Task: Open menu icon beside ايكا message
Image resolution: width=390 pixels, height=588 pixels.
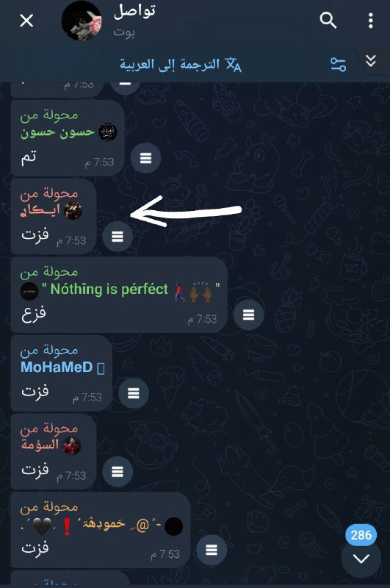Action: click(x=118, y=236)
